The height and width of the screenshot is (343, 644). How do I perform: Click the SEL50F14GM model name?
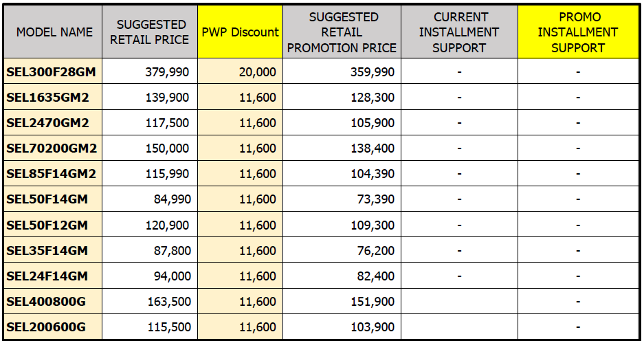pyautogui.click(x=47, y=199)
